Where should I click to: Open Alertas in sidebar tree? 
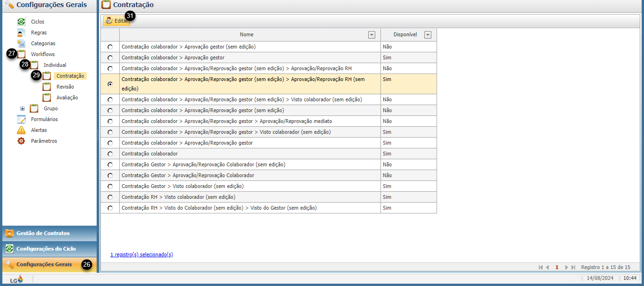tap(39, 130)
